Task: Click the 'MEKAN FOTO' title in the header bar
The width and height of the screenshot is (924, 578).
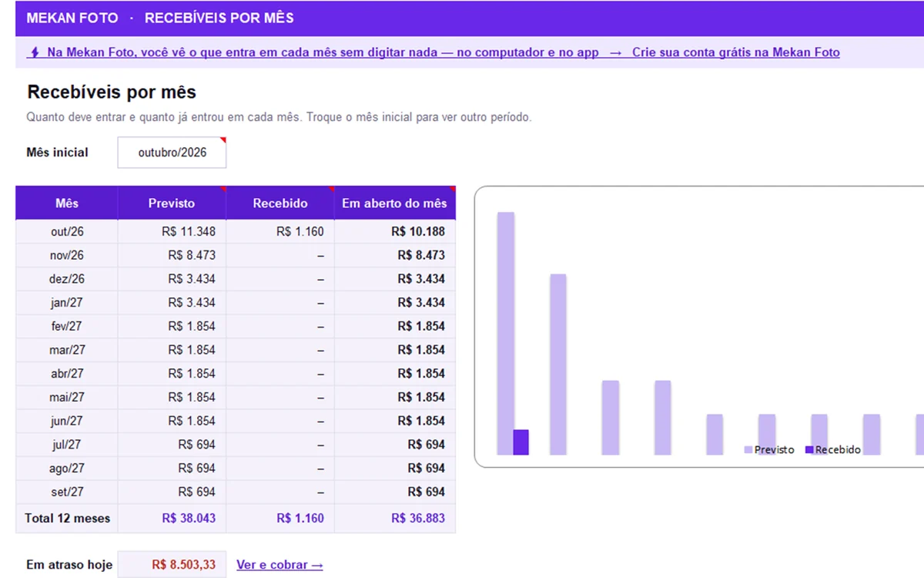Action: 72,18
